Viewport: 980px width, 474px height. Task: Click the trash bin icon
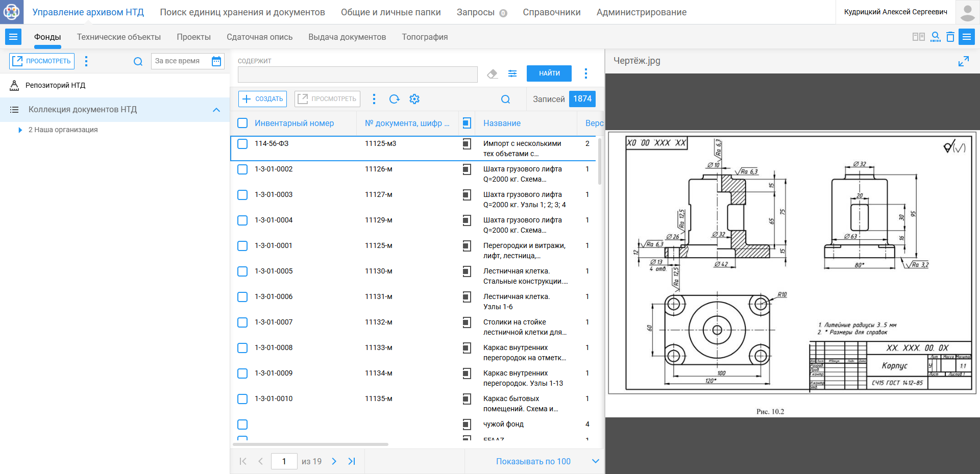point(950,37)
